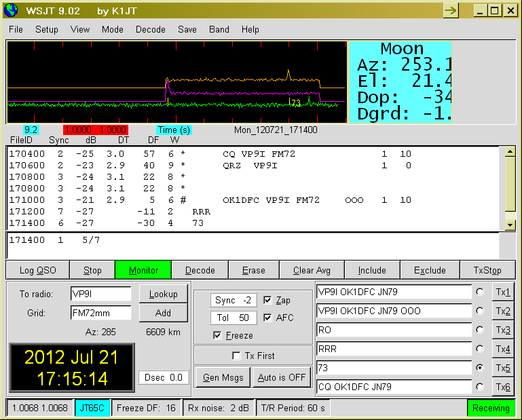Uncheck the Freeze checkbox
522x420 pixels.
(217, 335)
